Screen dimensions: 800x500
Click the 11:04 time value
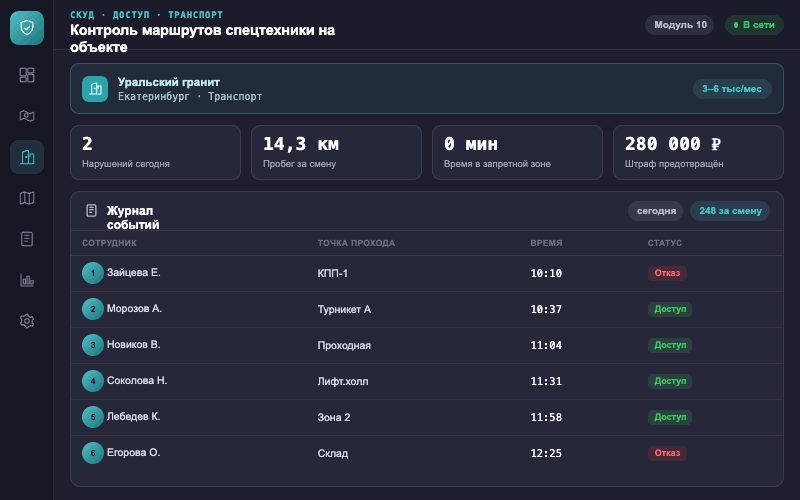546,345
